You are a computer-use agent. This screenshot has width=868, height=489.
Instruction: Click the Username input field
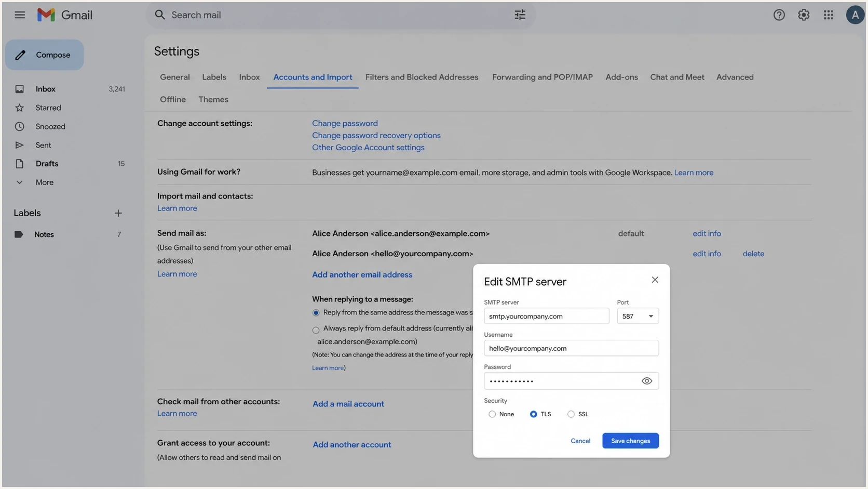coord(571,348)
